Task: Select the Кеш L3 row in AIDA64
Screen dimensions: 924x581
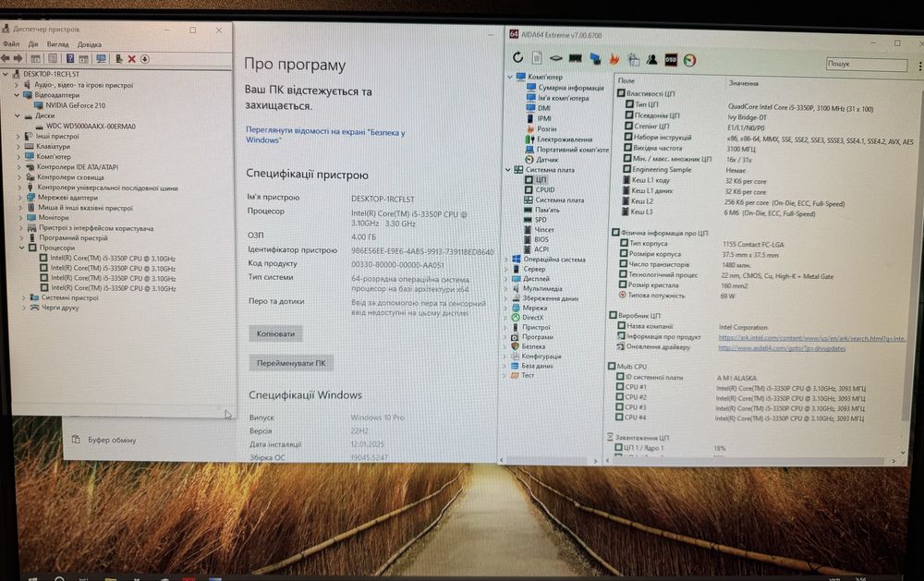Action: 719,212
